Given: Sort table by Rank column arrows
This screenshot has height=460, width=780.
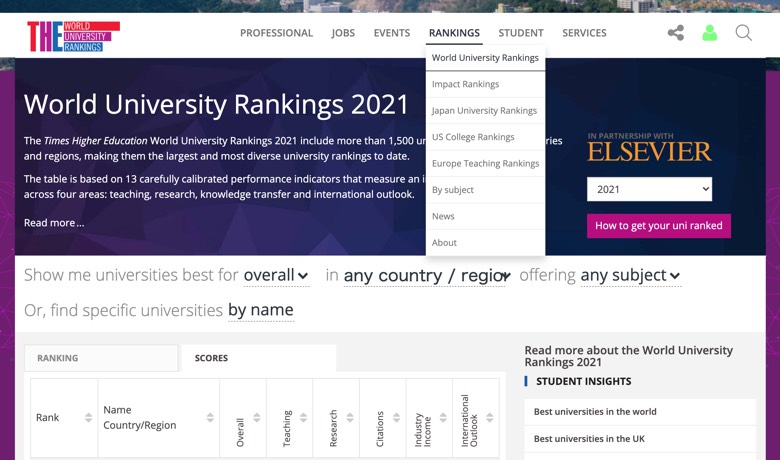Looking at the screenshot, I should [x=89, y=418].
